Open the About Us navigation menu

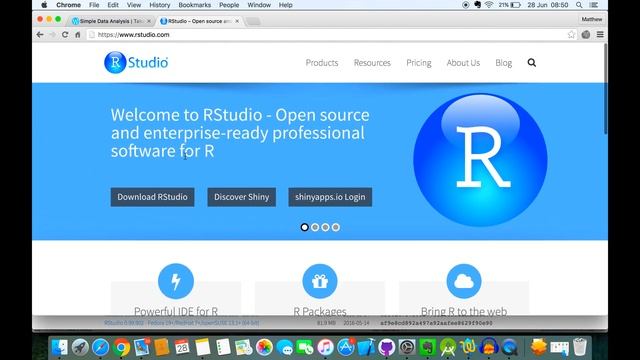click(x=463, y=62)
